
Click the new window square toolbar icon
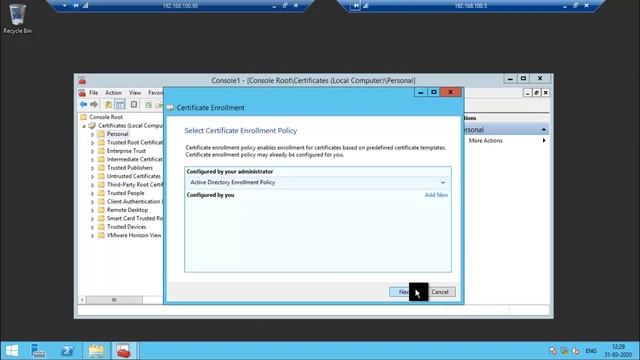tap(134, 104)
